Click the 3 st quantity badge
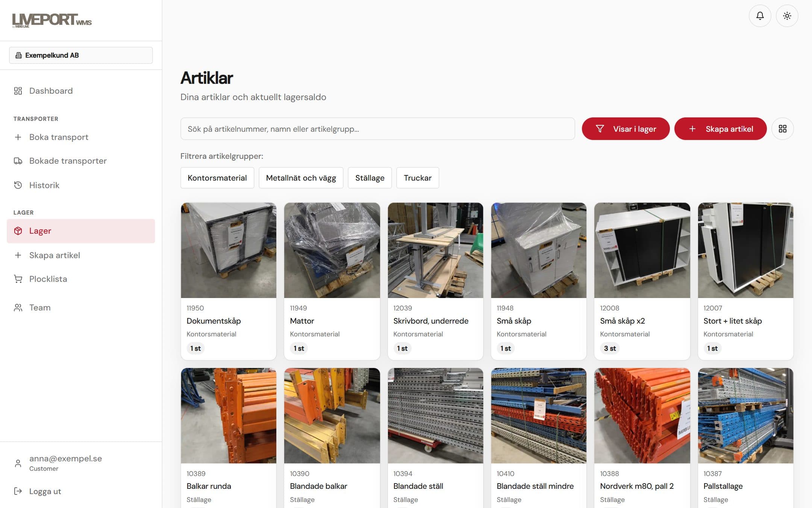 pos(610,348)
